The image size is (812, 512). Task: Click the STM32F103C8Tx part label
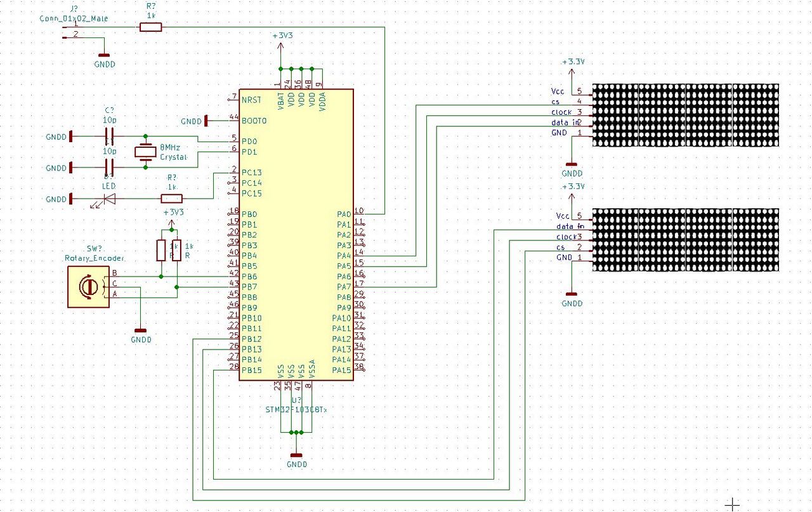pyautogui.click(x=296, y=409)
